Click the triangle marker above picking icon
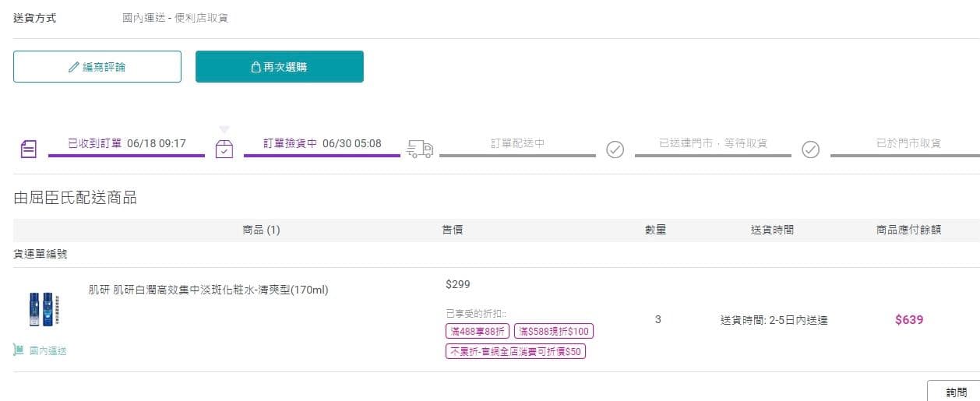Image resolution: width=980 pixels, height=401 pixels. coord(224,129)
